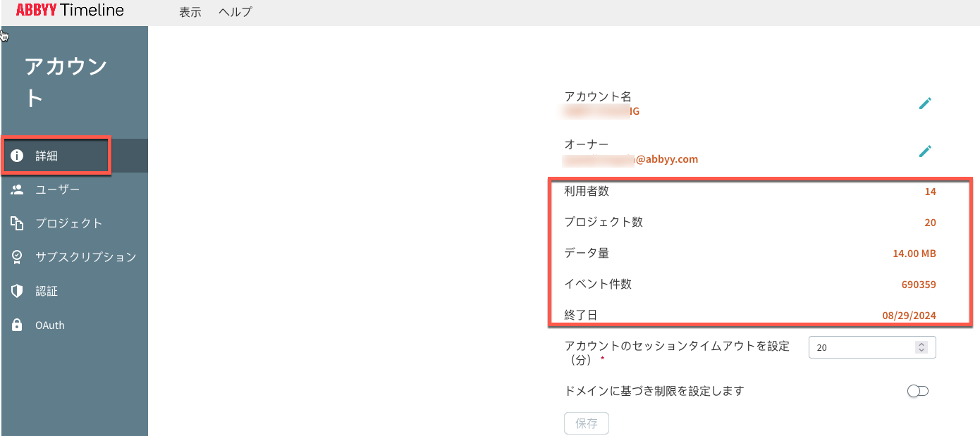The image size is (980, 436).
Task: Open the ヘルプ menu
Action: click(235, 12)
